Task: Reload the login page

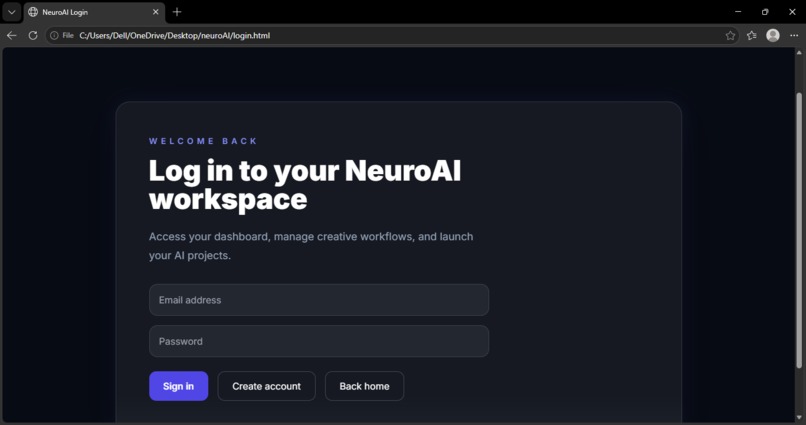Action: click(33, 35)
